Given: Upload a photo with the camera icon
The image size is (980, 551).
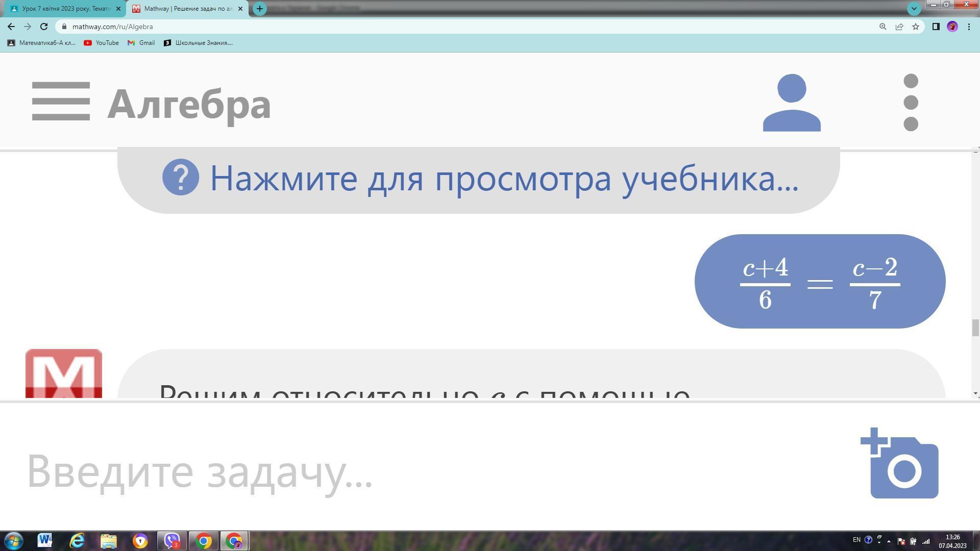Looking at the screenshot, I should point(899,463).
